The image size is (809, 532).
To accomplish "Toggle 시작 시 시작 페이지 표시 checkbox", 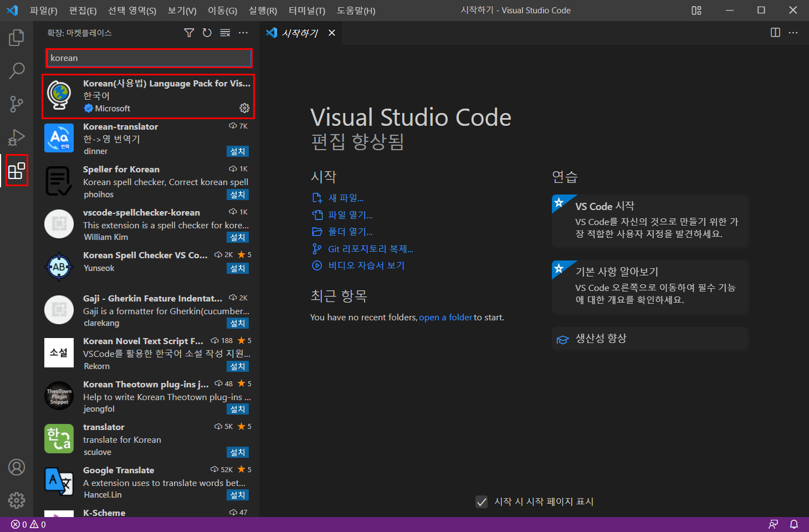I will pos(482,502).
